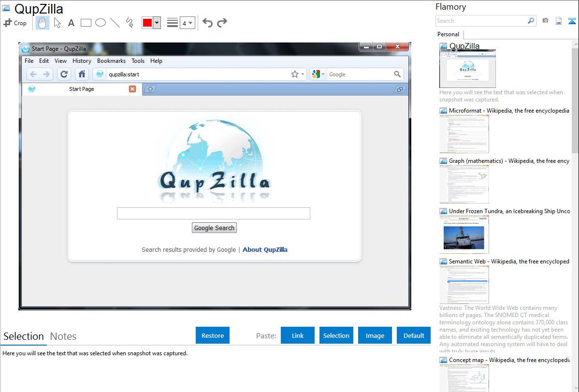
Task: Open the line width 4 dropdown
Action: [x=187, y=23]
